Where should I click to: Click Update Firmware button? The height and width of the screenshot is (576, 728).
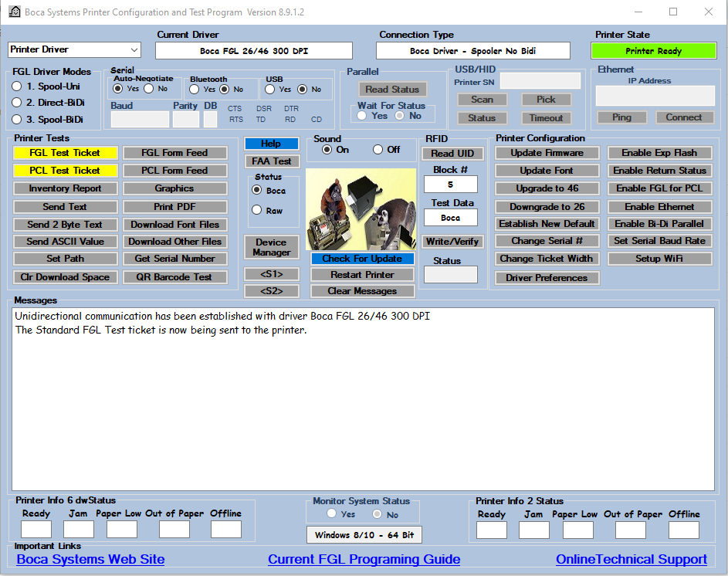547,153
